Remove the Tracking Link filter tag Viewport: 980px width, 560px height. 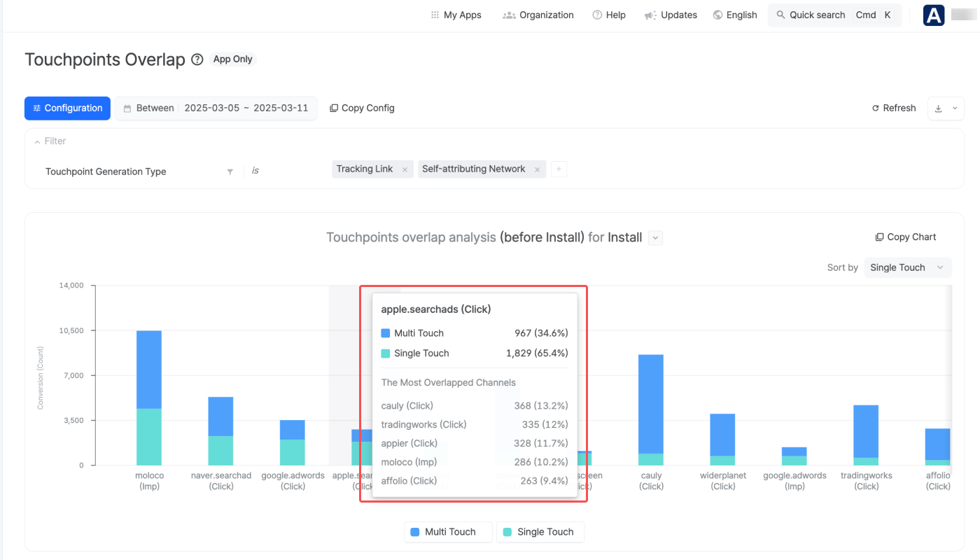pos(405,169)
